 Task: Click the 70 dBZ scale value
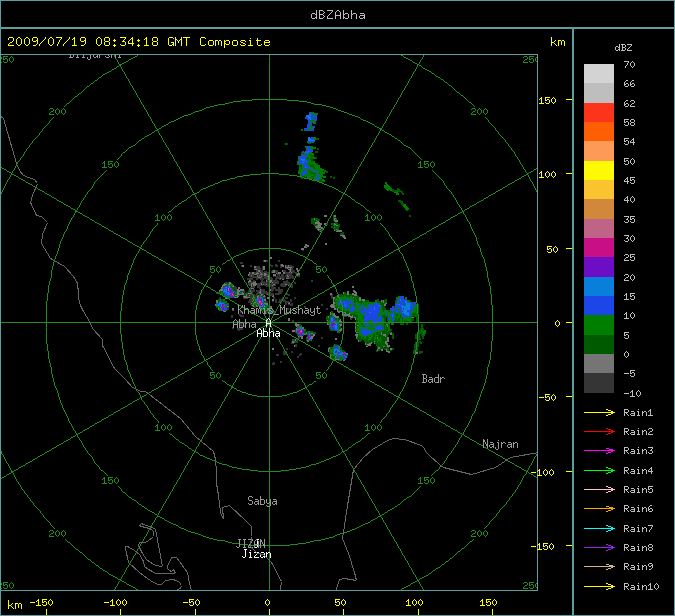pyautogui.click(x=629, y=65)
